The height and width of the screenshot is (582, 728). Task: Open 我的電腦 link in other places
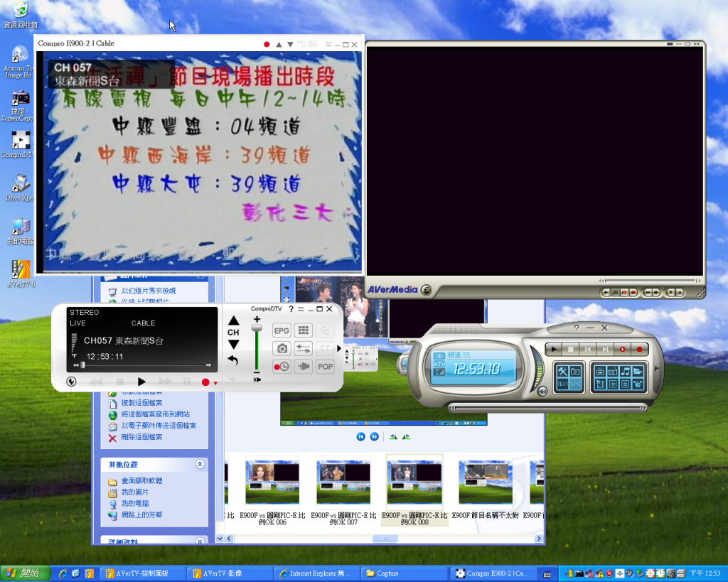click(134, 503)
